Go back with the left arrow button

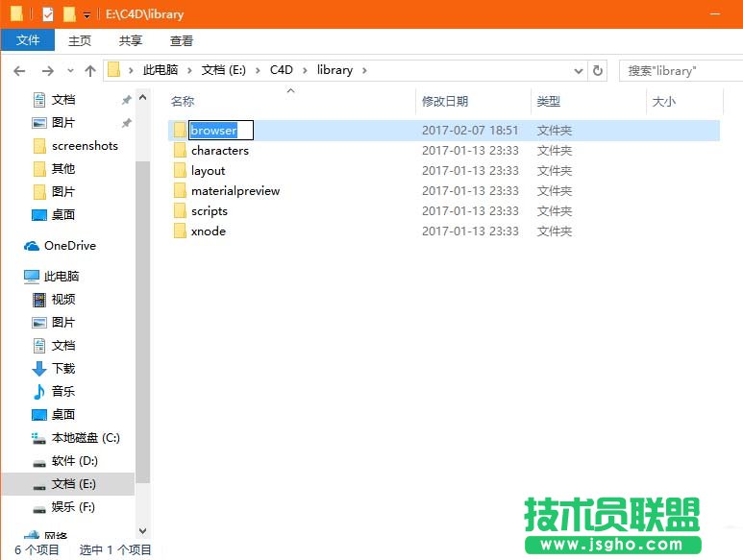[19, 71]
